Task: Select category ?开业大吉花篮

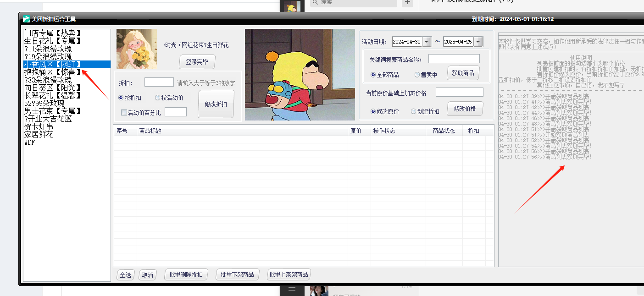Action: coord(67,119)
